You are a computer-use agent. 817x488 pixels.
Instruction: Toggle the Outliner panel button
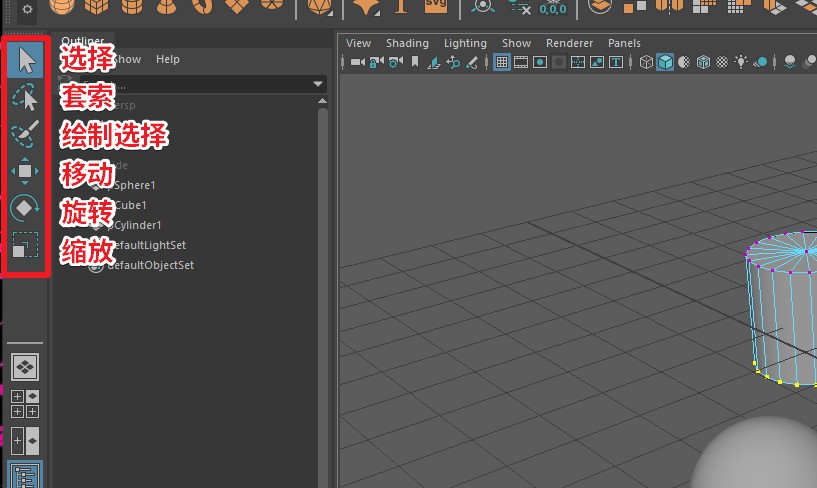pos(25,476)
